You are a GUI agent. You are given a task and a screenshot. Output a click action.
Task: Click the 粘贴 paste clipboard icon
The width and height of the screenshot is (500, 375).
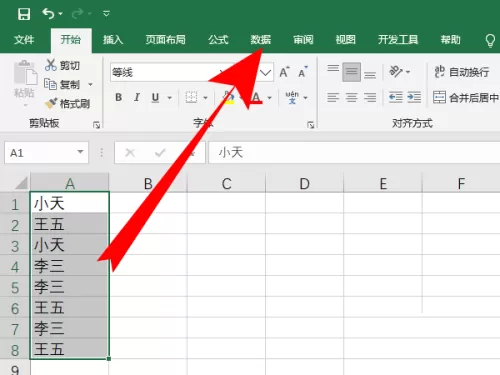(x=25, y=73)
